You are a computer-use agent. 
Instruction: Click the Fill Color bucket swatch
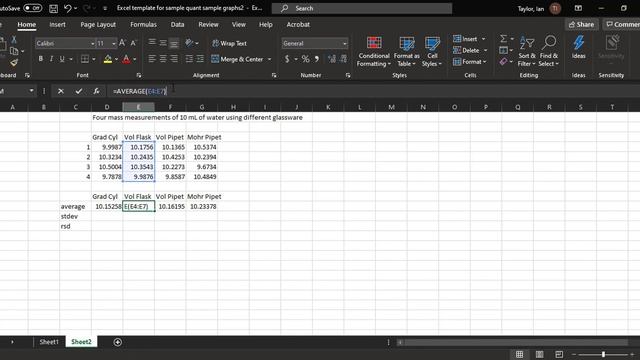108,60
